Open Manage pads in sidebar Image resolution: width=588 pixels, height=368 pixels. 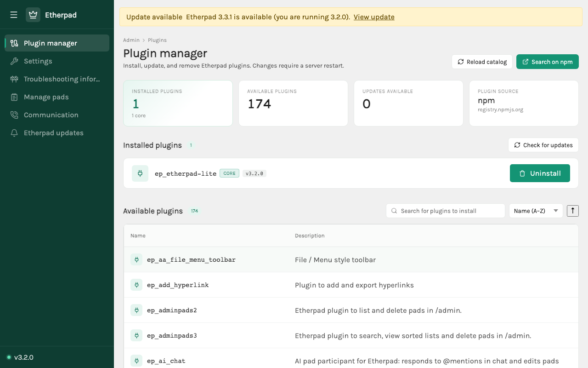[x=57, y=97]
